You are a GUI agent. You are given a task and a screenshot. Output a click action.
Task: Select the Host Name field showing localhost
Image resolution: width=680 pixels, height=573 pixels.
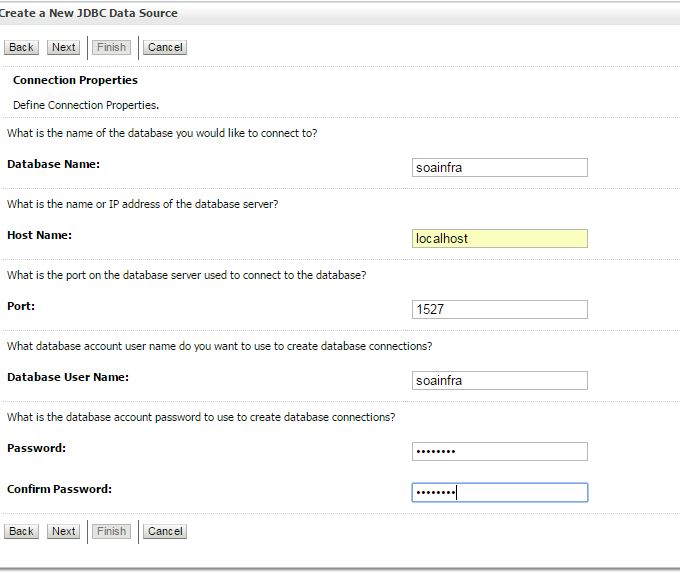(x=500, y=239)
